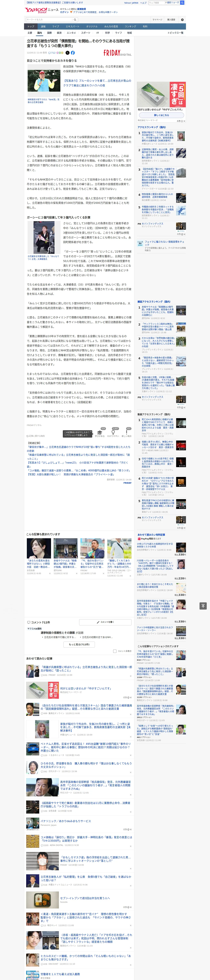Image resolution: width=210 pixels, height=980 pixels.
Task: Click the Yahoo! JAPAN News logo
Action: tap(42, 10)
